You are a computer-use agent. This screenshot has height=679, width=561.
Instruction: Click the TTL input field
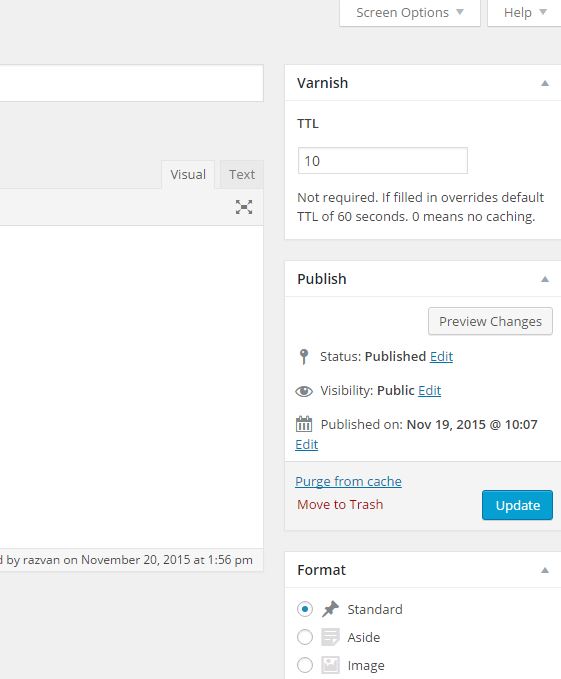coord(383,161)
